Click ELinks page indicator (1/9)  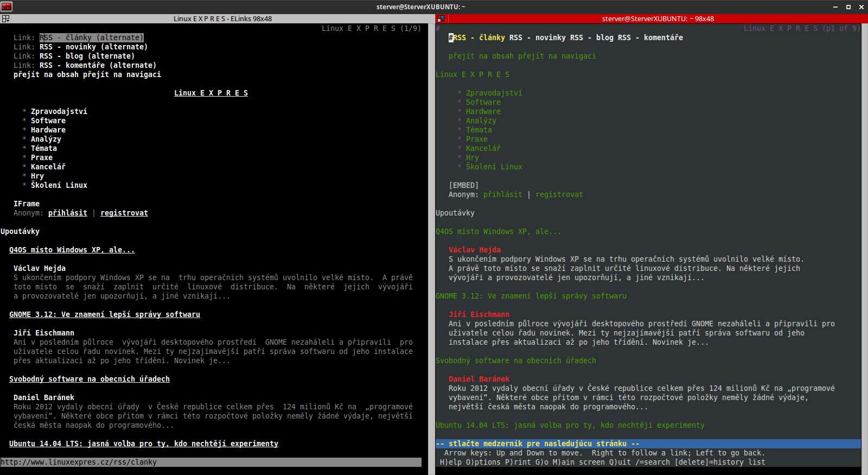pyautogui.click(x=411, y=28)
